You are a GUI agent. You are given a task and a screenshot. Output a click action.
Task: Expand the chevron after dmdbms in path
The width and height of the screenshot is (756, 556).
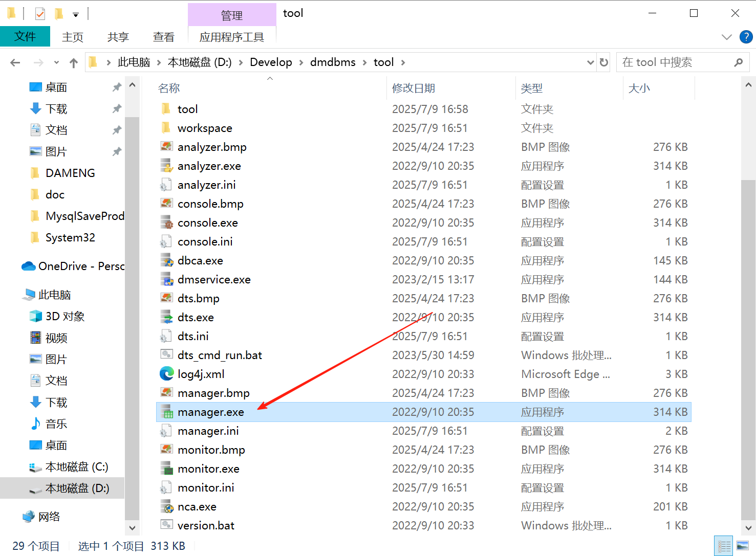[365, 62]
